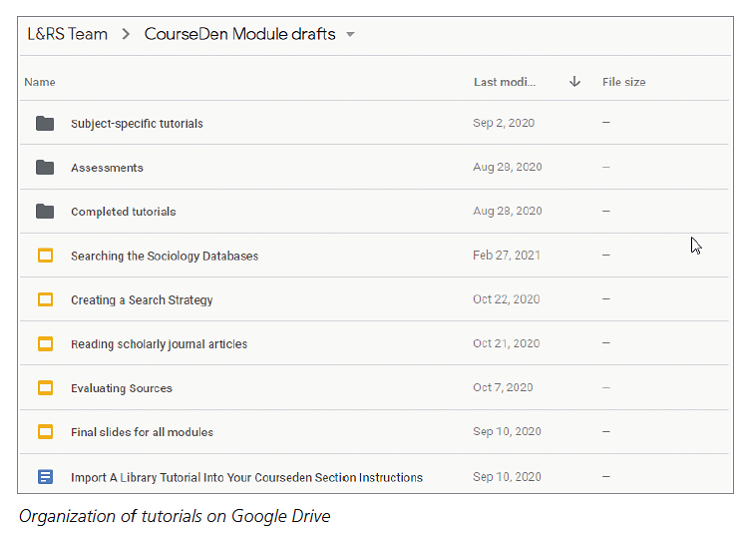Click the File size column header

(624, 82)
